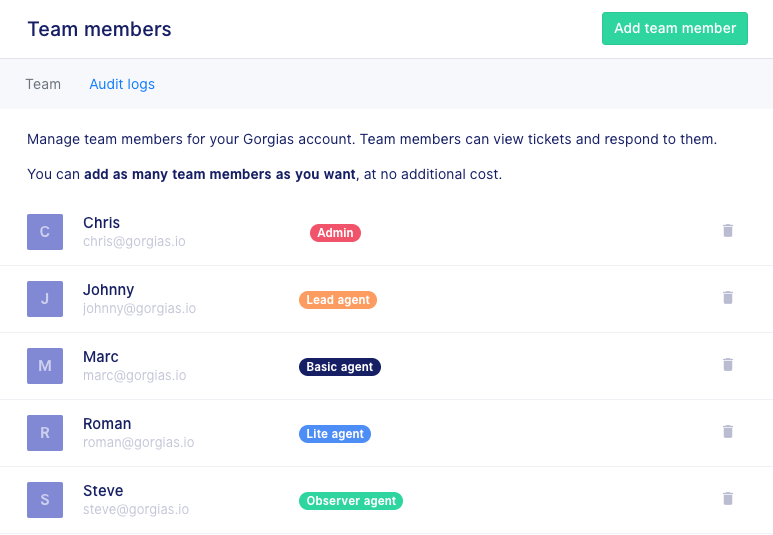Image resolution: width=773 pixels, height=535 pixels.
Task: Open the Team tab
Action: tap(43, 84)
